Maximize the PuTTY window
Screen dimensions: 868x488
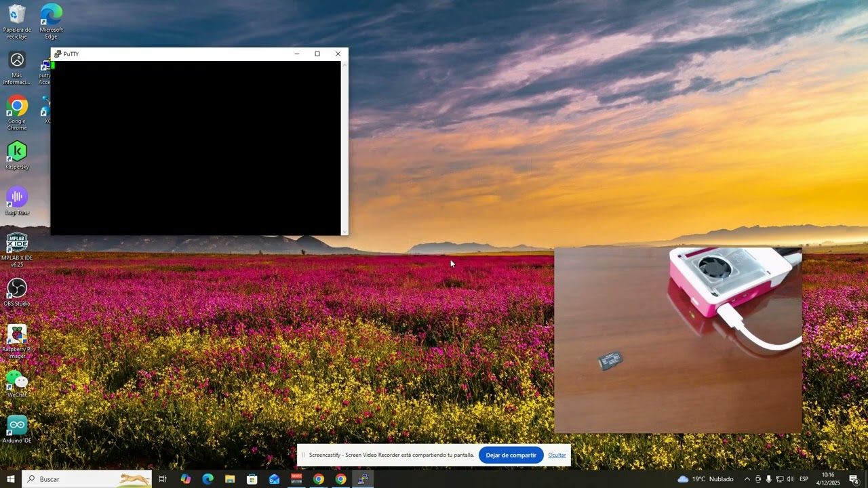click(x=317, y=54)
